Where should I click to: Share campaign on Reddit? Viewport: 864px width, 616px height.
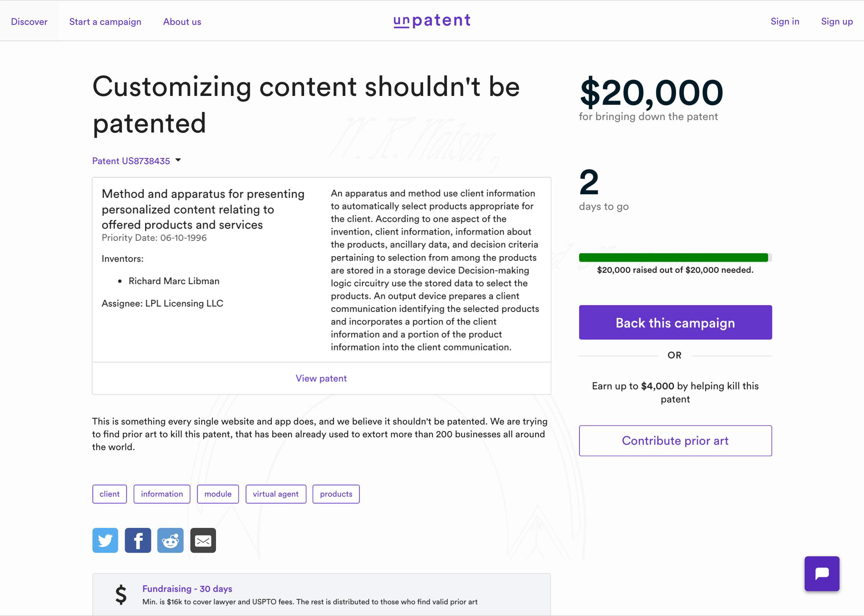pyautogui.click(x=170, y=540)
